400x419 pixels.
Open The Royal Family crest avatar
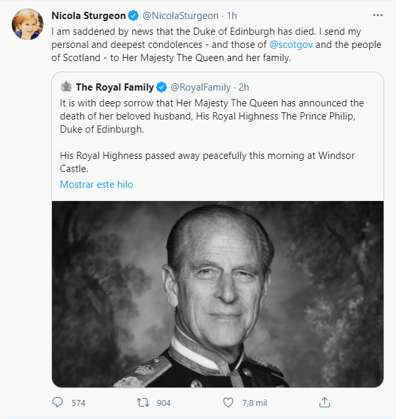coord(66,87)
